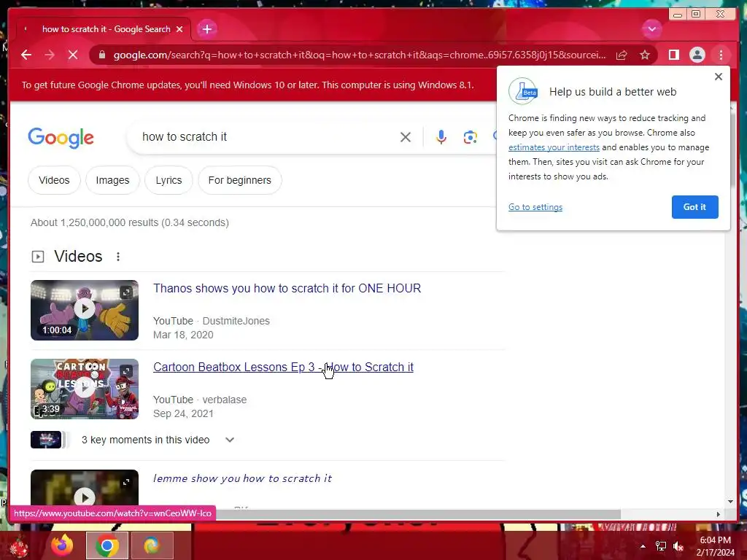Play the third video thumbnail
This screenshot has width=747, height=560.
pyautogui.click(x=85, y=488)
